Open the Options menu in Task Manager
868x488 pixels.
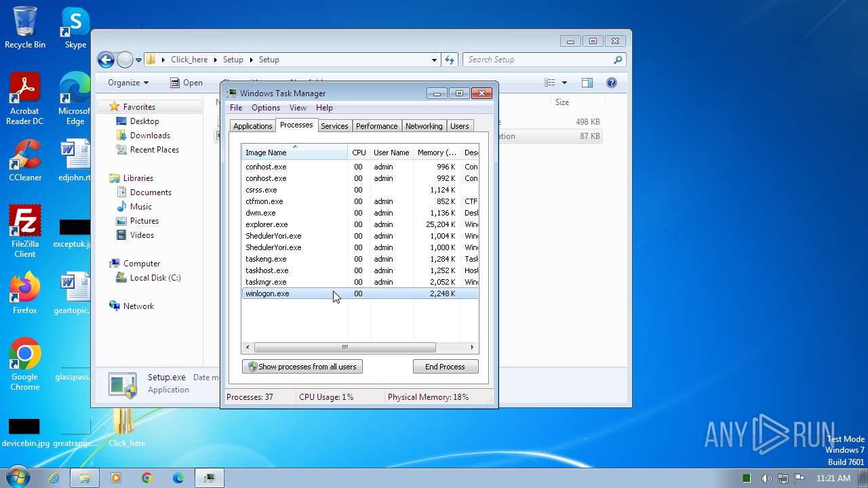click(266, 108)
